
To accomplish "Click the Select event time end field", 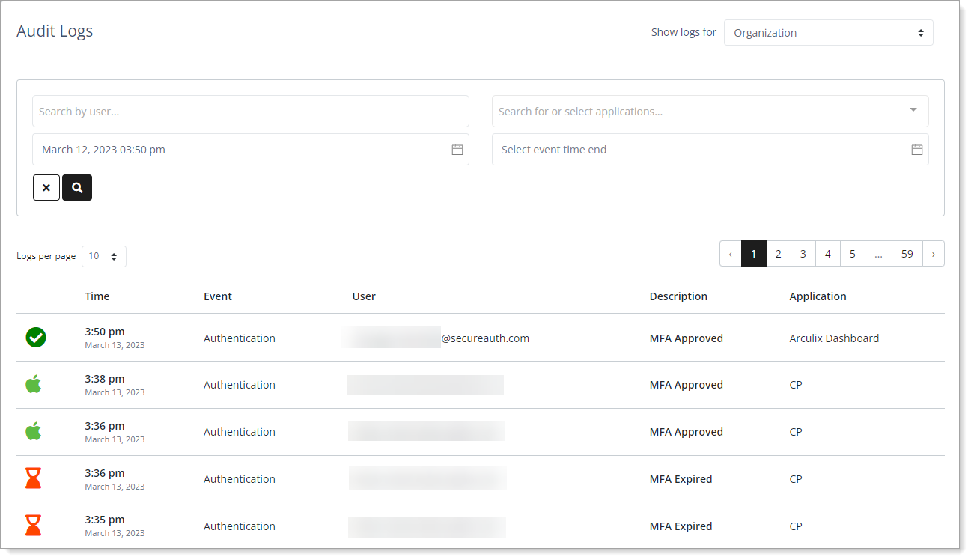I will (710, 150).
